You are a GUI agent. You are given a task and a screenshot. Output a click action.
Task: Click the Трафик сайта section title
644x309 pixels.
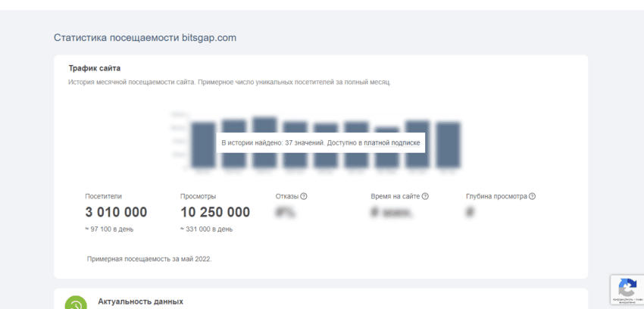[x=95, y=68]
